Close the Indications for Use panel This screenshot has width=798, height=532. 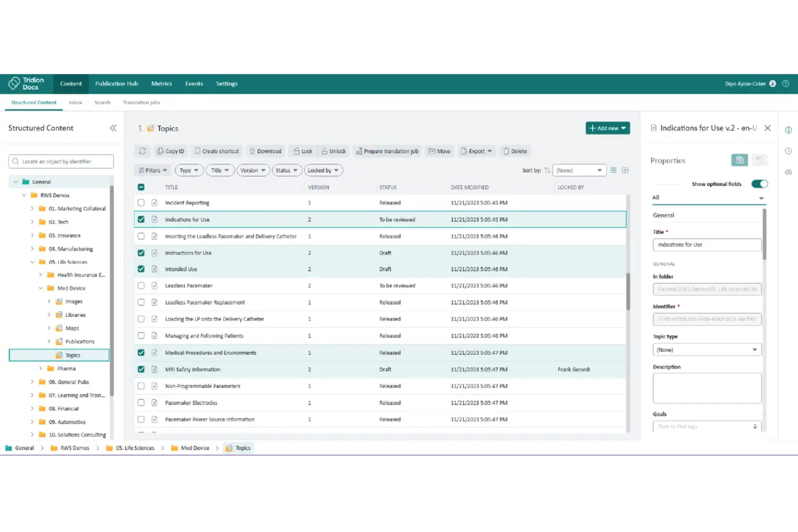[768, 128]
